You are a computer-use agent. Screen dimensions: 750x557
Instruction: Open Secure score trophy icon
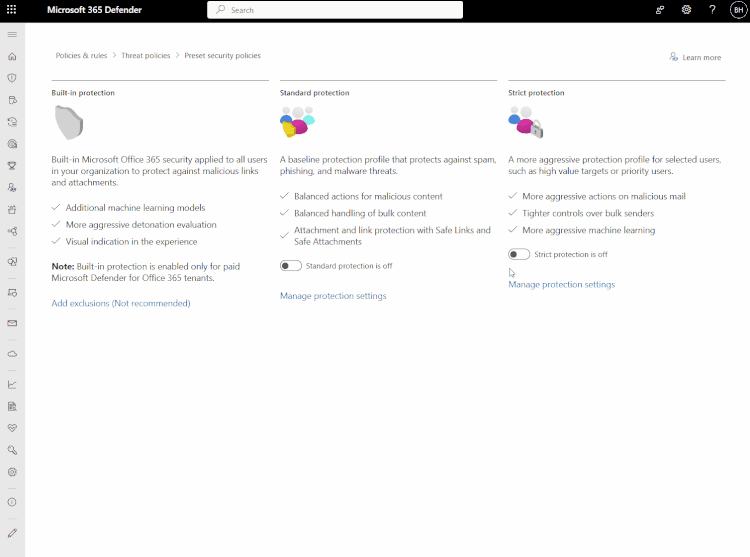click(12, 165)
